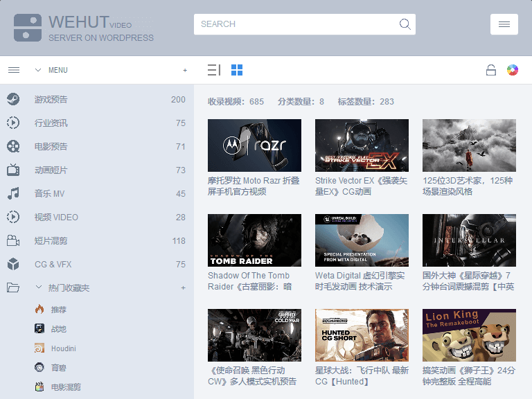The image size is (532, 399).
Task: Click the Strike Vector EX title link
Action: [x=362, y=186]
